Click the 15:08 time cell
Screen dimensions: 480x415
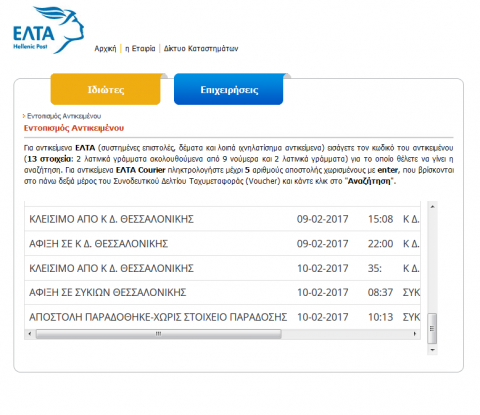click(380, 219)
